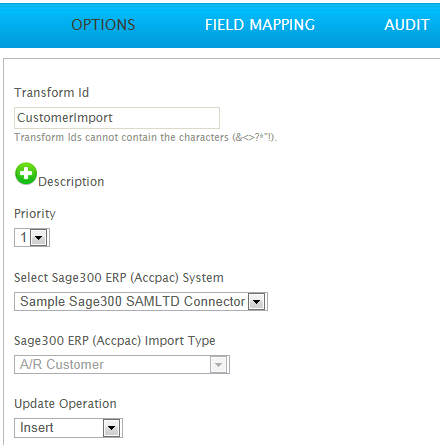
Task: Click the Sample Sage300 SAMLTD Connector text
Action: click(132, 301)
